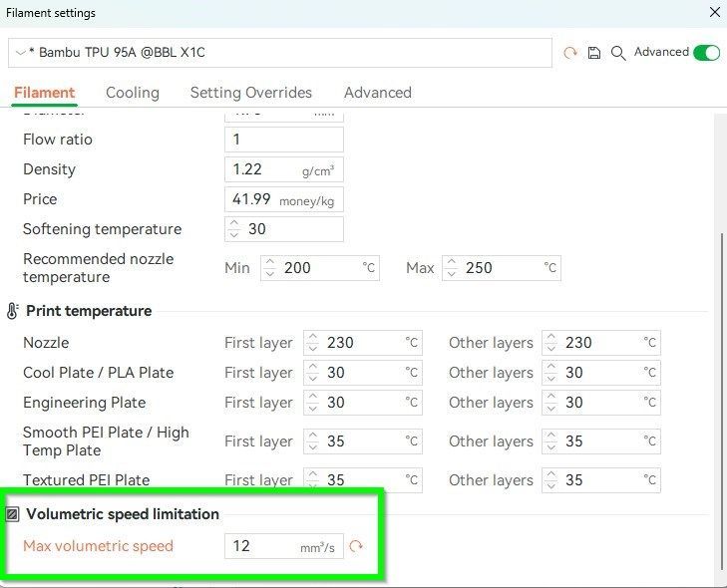Switch to the Filament tab
727x588 pixels.
(45, 93)
